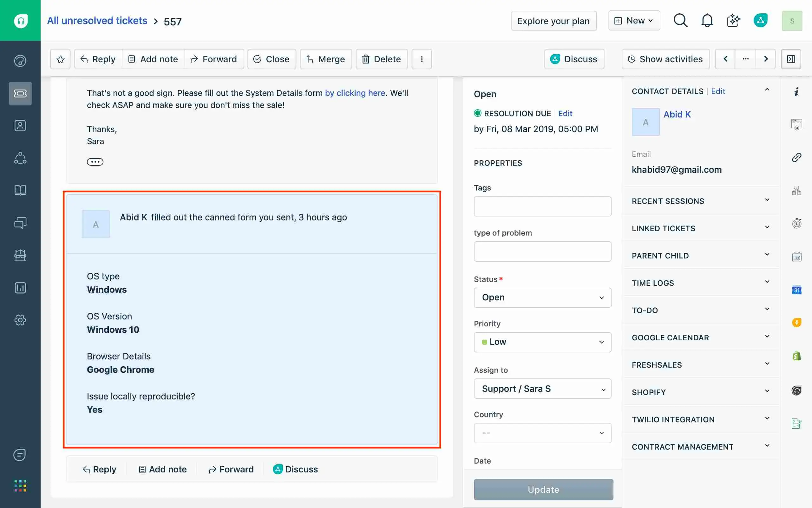Close the ticket with Close button
This screenshot has height=508, width=812.
click(x=272, y=59)
